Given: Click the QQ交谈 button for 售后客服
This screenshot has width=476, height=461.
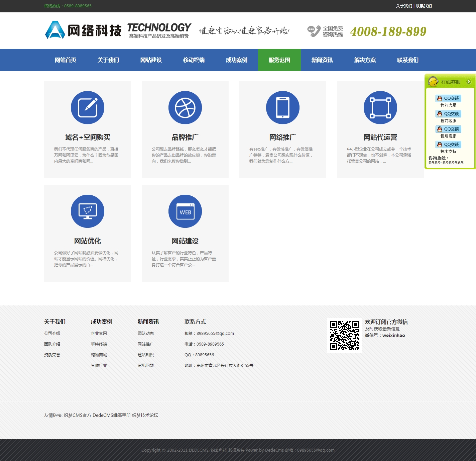Looking at the screenshot, I should (448, 129).
